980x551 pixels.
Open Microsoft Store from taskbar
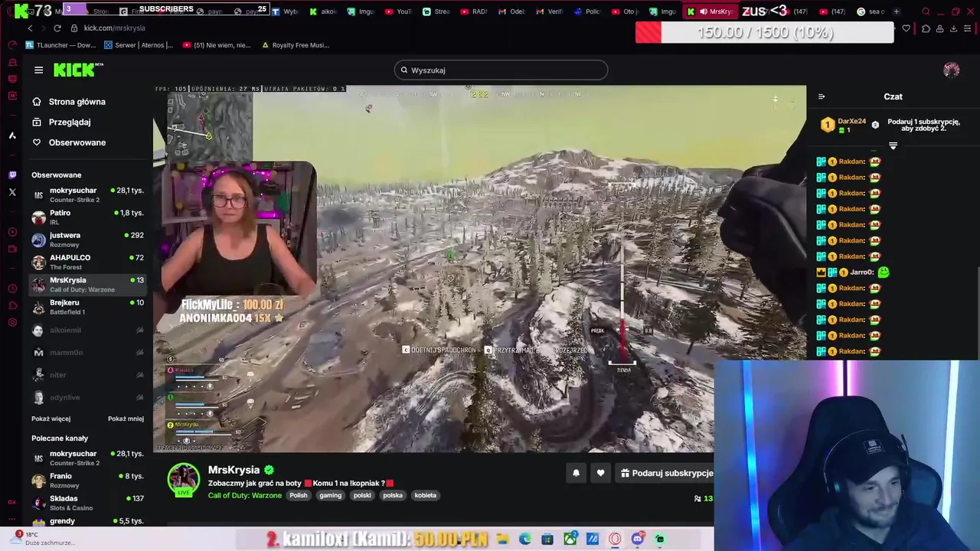click(547, 539)
